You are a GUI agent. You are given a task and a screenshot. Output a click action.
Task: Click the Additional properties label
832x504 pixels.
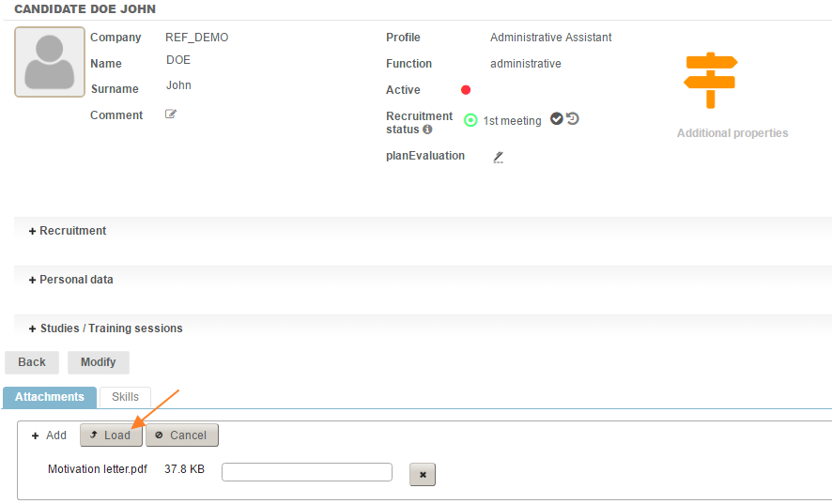click(732, 133)
